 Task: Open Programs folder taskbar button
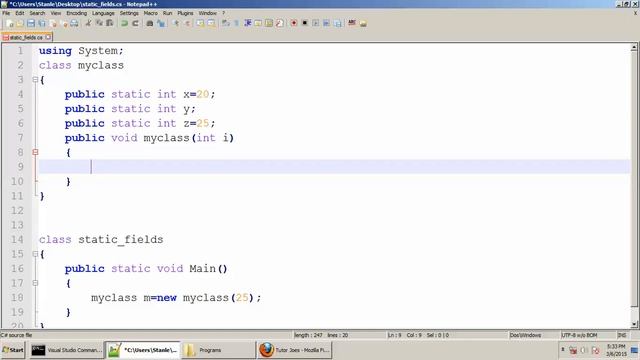tap(218, 350)
